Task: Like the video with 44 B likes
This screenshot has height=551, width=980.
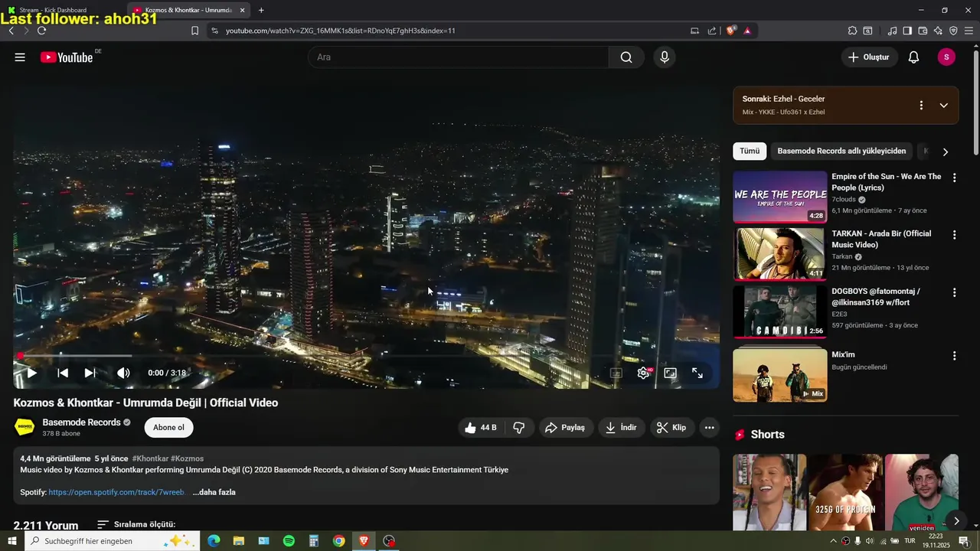Action: [481, 428]
